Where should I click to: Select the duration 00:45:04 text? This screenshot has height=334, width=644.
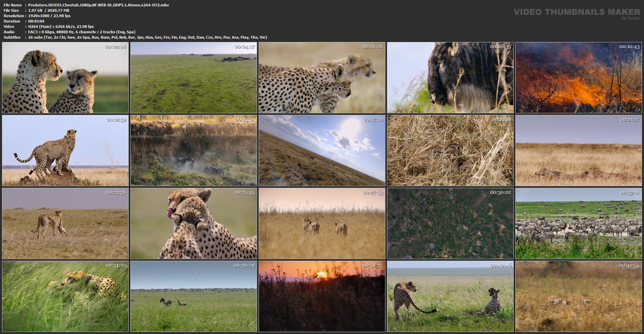click(x=36, y=21)
